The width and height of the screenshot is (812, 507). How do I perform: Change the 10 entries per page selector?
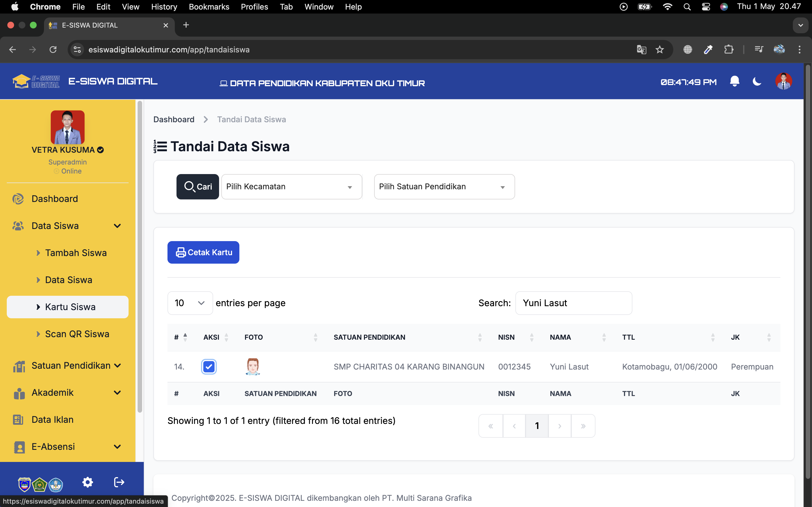coord(190,303)
